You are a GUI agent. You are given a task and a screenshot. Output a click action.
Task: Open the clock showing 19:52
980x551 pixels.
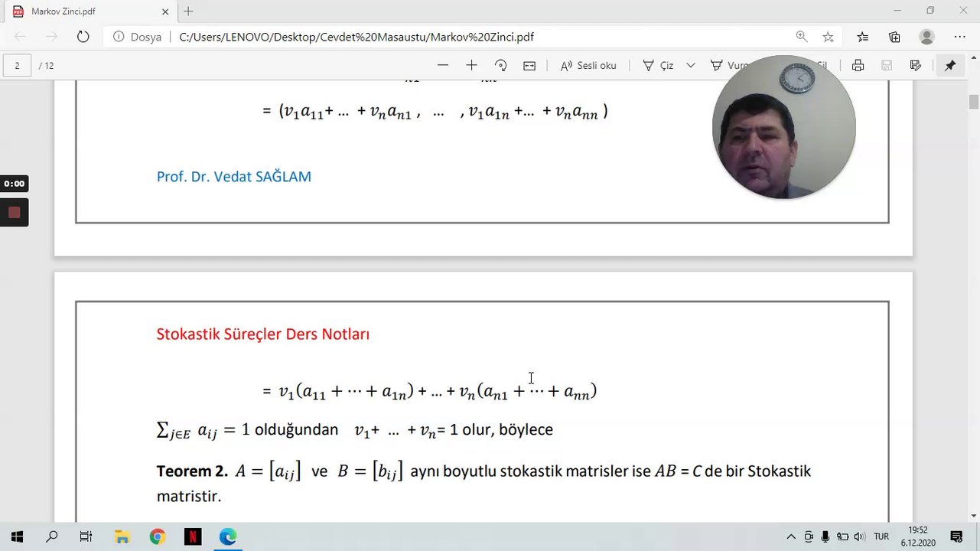point(918,536)
